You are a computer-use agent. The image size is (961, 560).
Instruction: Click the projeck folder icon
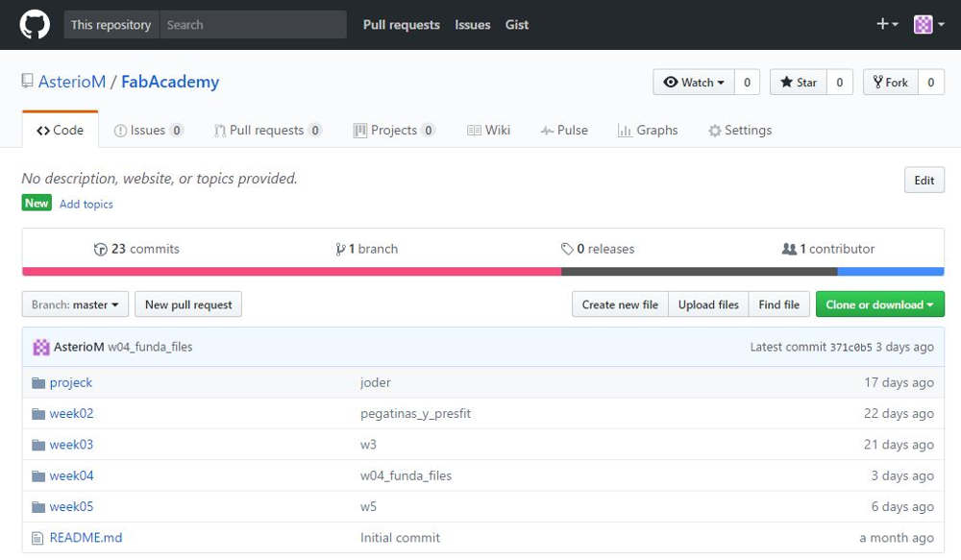(x=38, y=383)
